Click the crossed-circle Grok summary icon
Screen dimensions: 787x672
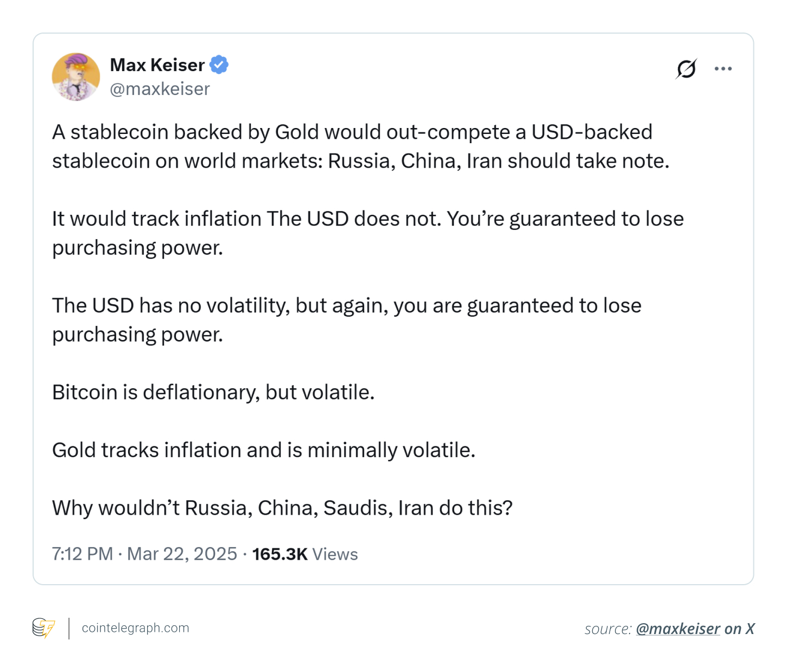686,68
